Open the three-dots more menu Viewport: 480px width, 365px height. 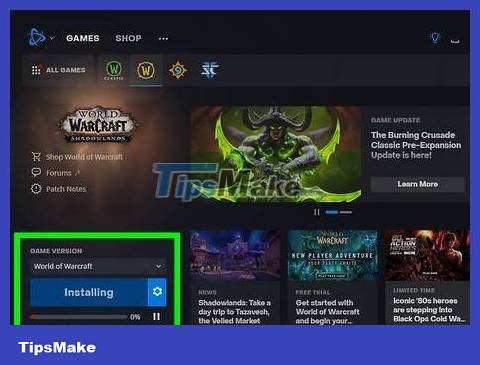(163, 39)
